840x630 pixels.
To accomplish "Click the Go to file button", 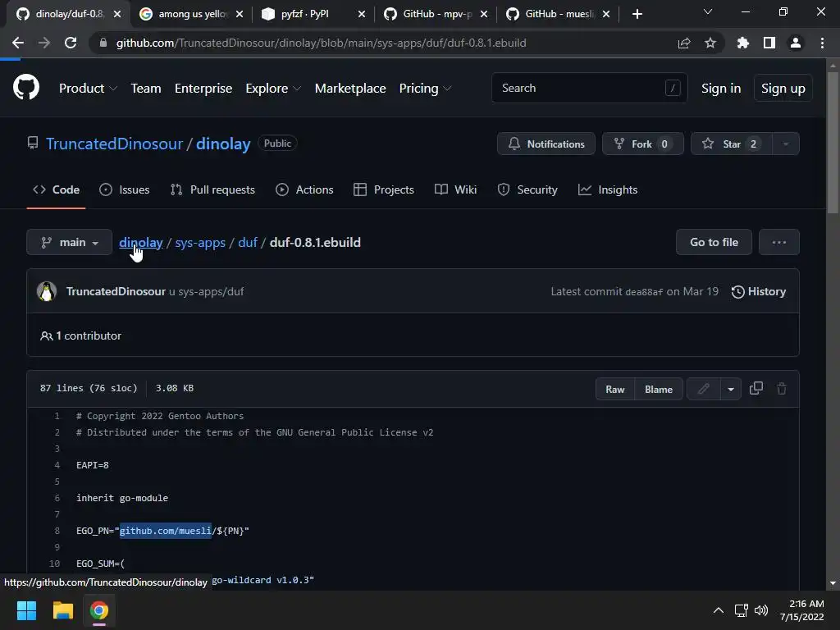I will pos(714,242).
